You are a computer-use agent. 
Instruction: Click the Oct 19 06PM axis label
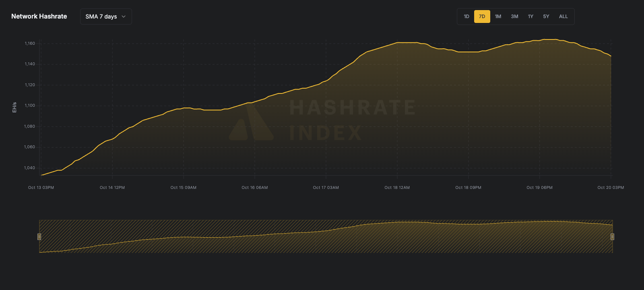(x=539, y=188)
